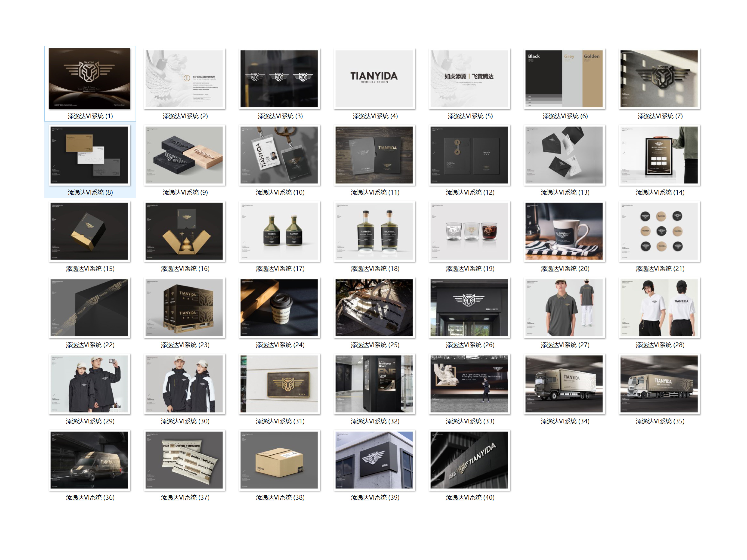
Task: Click the file name 添逸达VI系统 (15)
Action: 90,269
